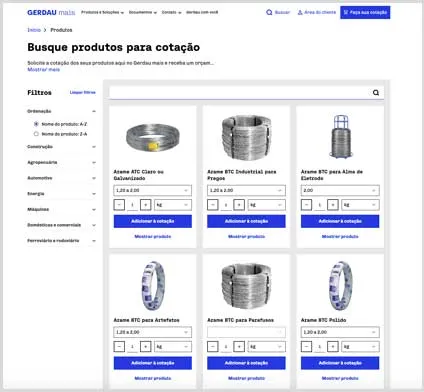Open kg unit dropdown for Arame ATC Claro ou Galvanizado
424x392 pixels.
coord(173,205)
